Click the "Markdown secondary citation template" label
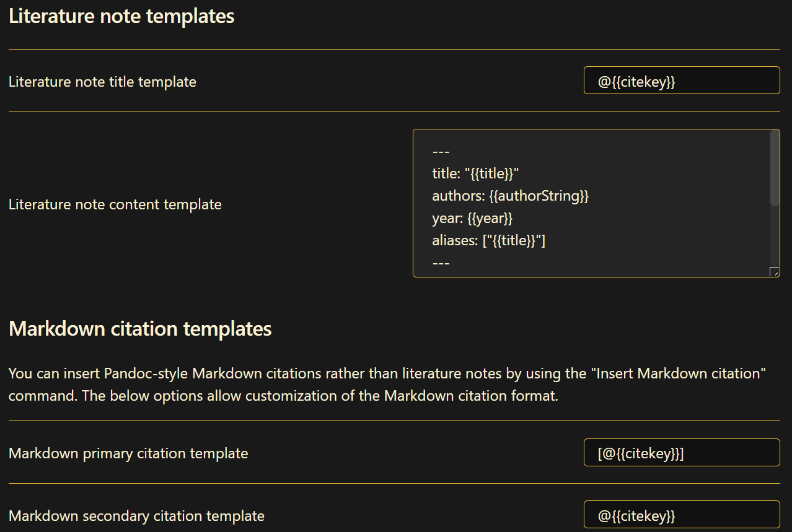The width and height of the screenshot is (792, 532). click(136, 516)
